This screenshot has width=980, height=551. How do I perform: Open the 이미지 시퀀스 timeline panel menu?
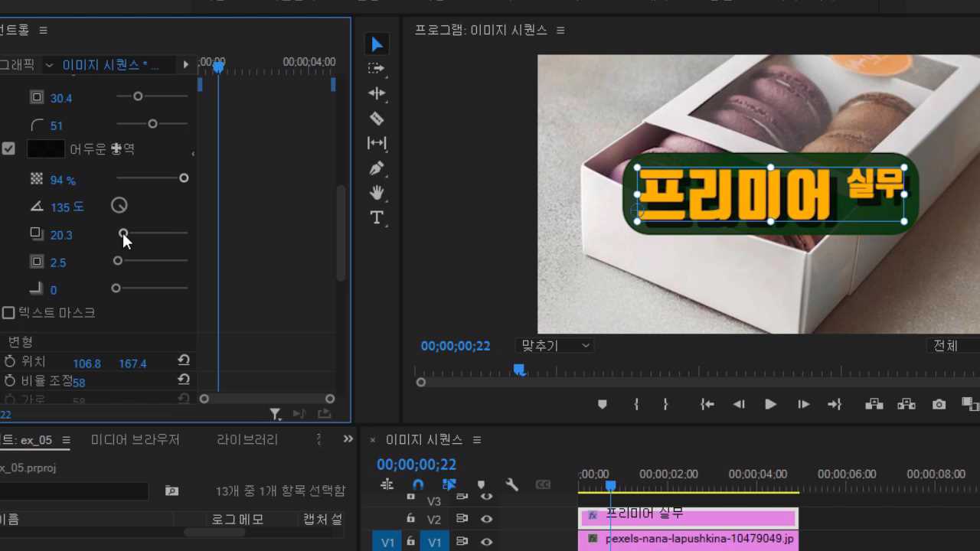click(476, 440)
